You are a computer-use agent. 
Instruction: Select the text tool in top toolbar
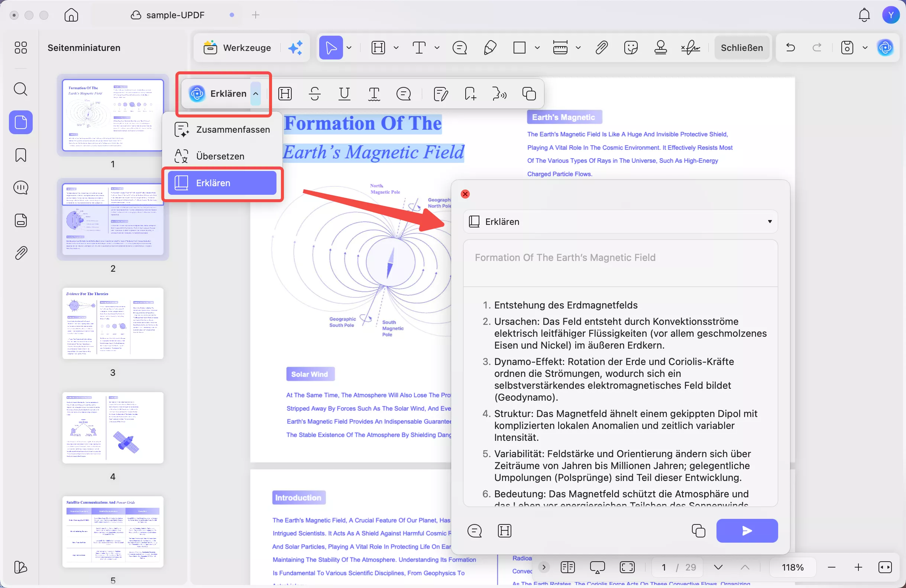419,48
